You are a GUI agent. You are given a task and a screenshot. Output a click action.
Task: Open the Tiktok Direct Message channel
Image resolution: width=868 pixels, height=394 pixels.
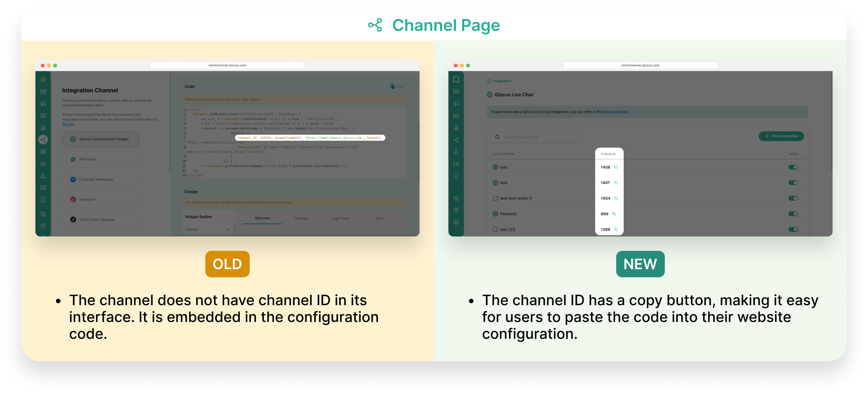pos(97,220)
